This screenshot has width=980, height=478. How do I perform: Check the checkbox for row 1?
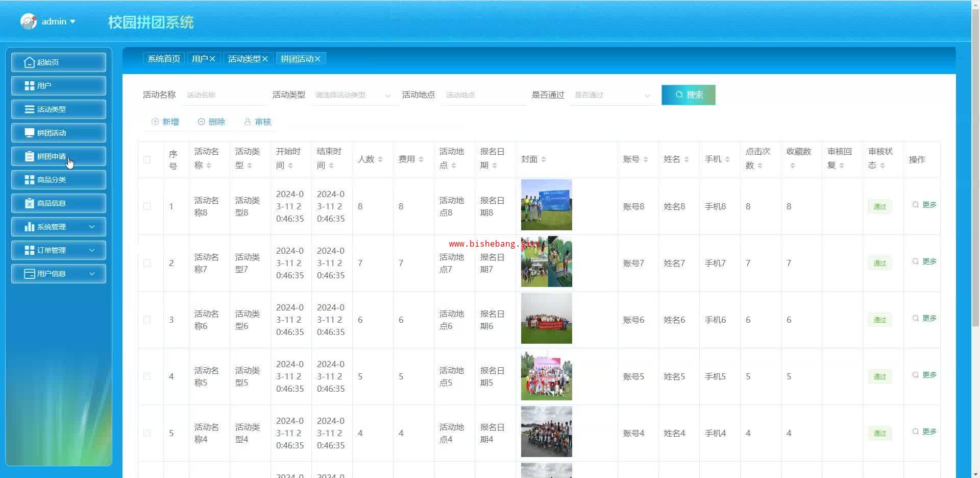[147, 206]
